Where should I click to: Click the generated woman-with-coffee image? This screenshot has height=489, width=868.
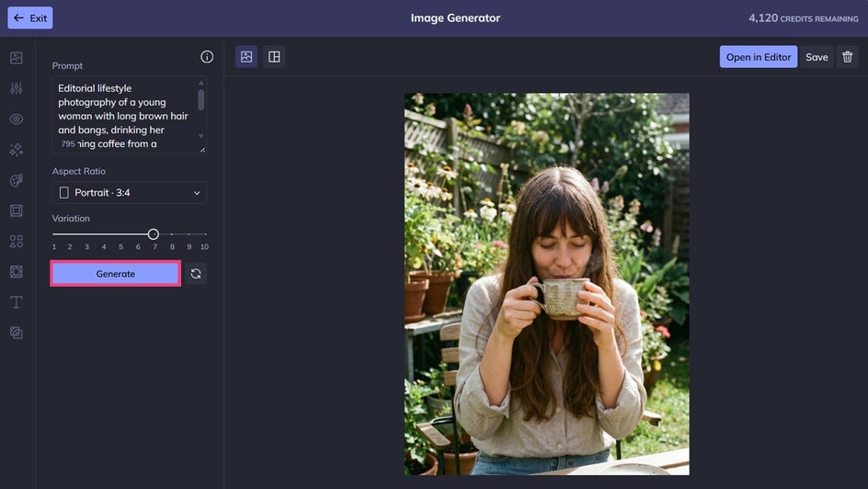point(547,284)
